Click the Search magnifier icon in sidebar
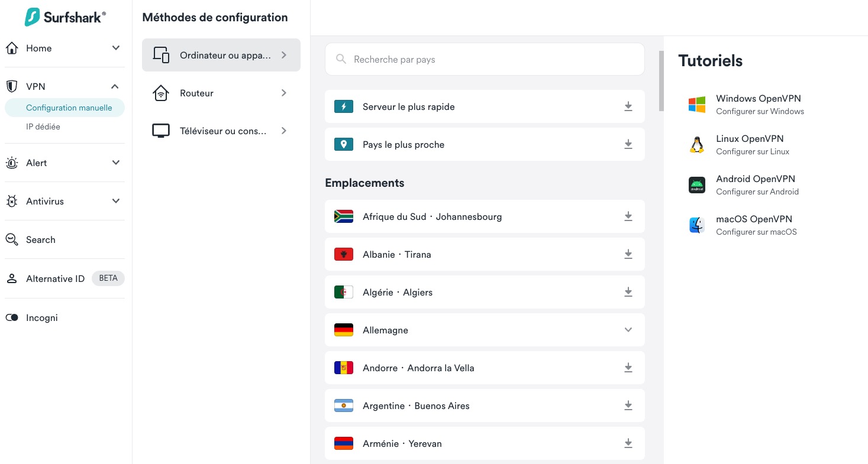The width and height of the screenshot is (868, 464). [12, 239]
